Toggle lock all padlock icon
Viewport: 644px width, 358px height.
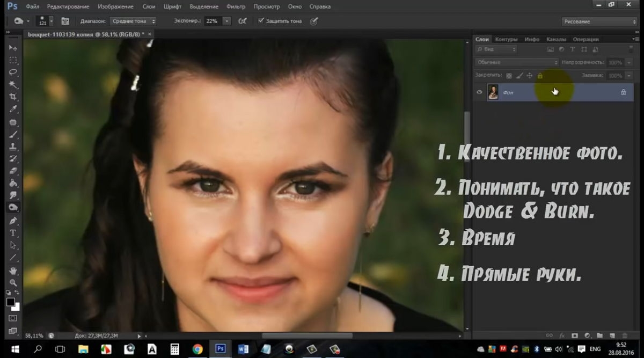tap(540, 76)
